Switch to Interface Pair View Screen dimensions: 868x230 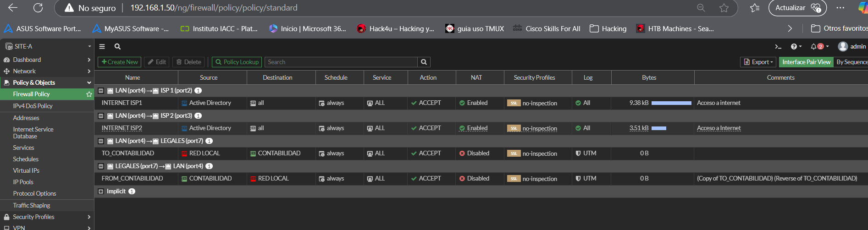tap(806, 62)
